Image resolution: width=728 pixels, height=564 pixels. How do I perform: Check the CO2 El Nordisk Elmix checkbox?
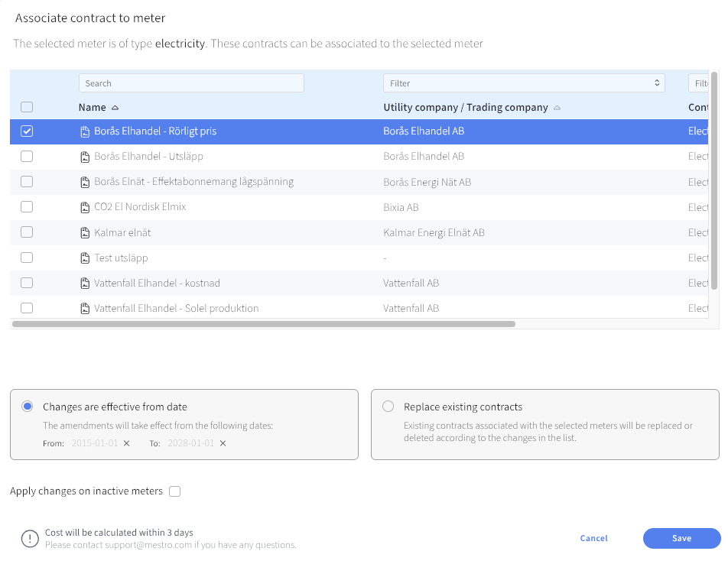tap(27, 207)
